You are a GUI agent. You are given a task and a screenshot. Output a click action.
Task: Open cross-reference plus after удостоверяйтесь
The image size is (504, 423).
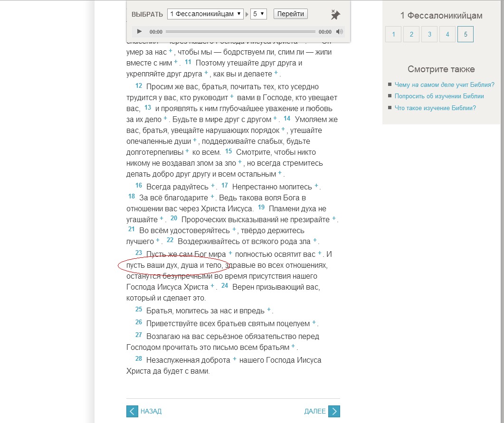click(x=234, y=229)
